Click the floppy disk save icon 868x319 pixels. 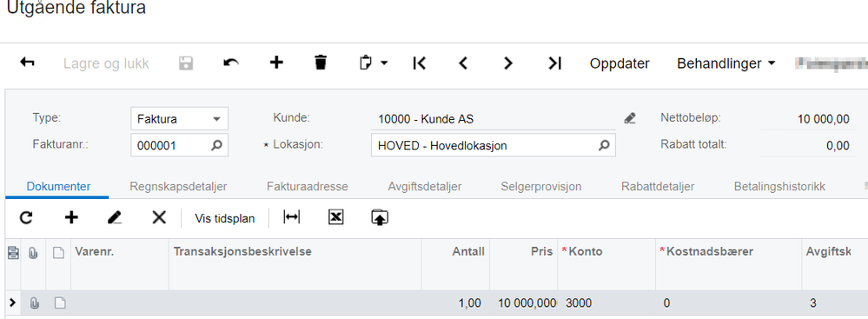pyautogui.click(x=186, y=63)
